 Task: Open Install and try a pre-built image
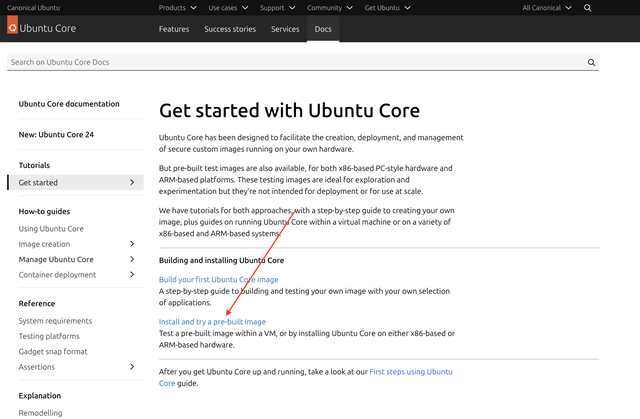pos(212,322)
